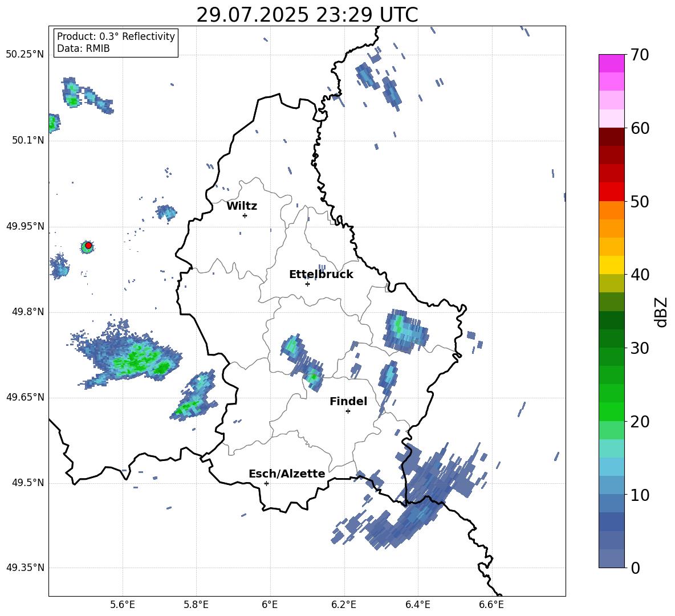Click the red dot radar marker

tap(88, 246)
